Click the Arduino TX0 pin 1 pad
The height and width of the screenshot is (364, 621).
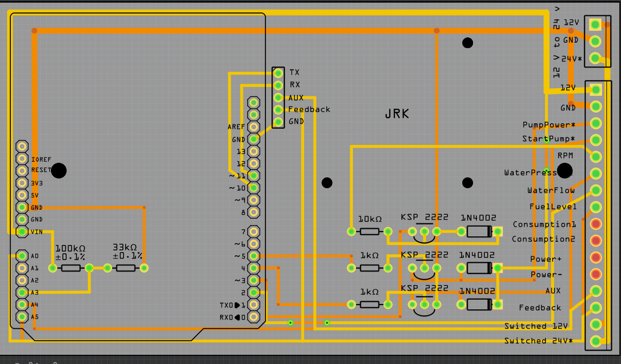click(x=253, y=305)
